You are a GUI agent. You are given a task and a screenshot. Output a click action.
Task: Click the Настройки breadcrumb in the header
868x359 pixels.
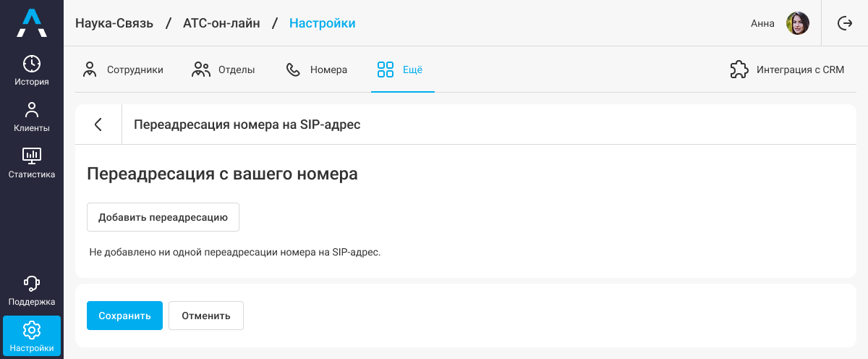point(322,23)
